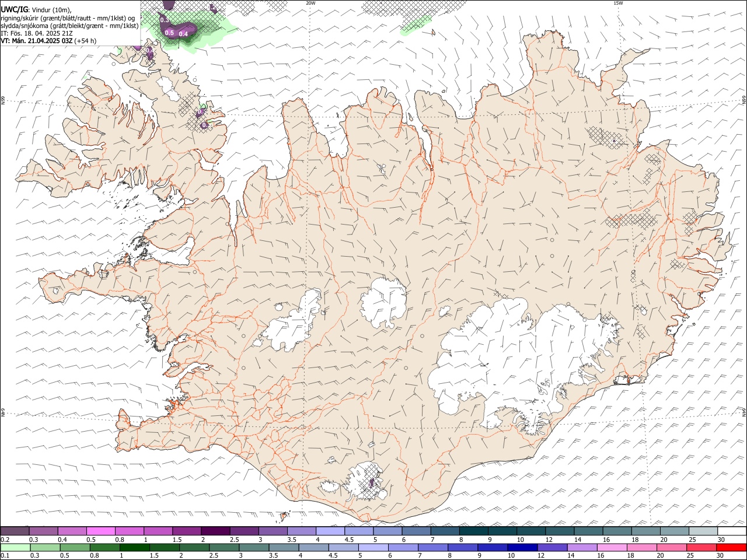Click the '64N' latitude label on right edge
Viewport: 747px width, 560px height.
click(744, 411)
